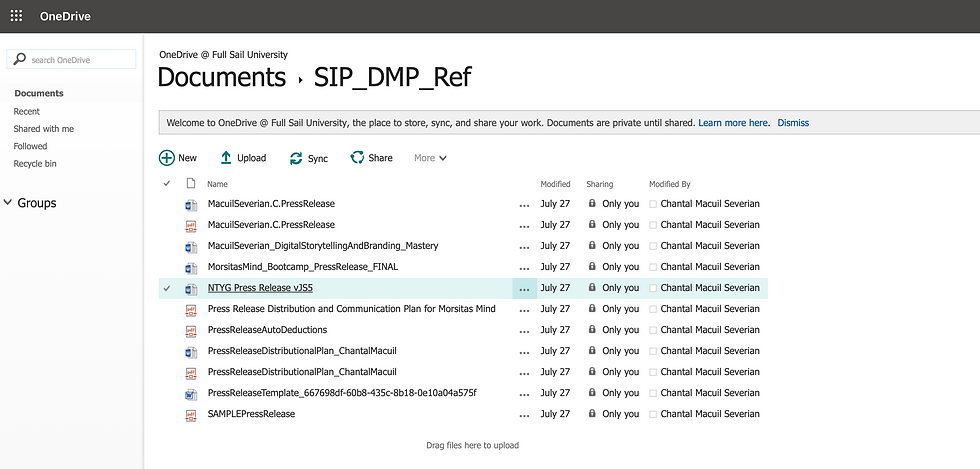This screenshot has width=980, height=469.
Task: Expand the More dropdown menu
Action: 431,158
